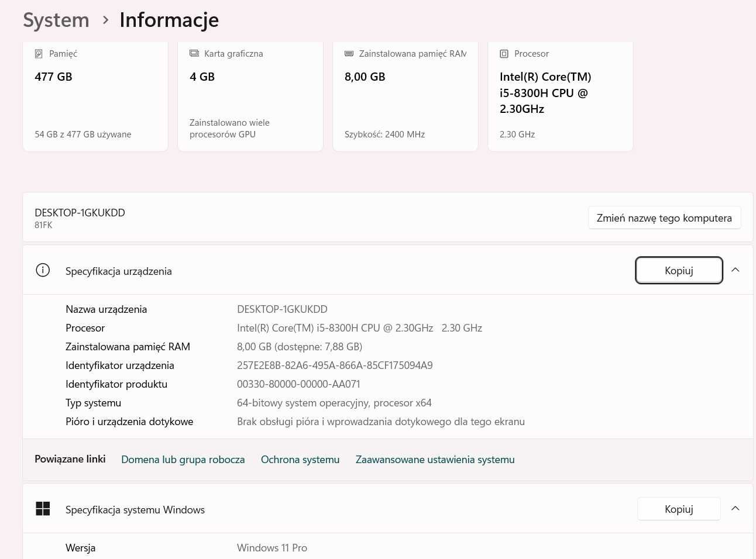Click the graphics card icon beside Karta graficzna
The height and width of the screenshot is (559, 756).
[x=194, y=54]
